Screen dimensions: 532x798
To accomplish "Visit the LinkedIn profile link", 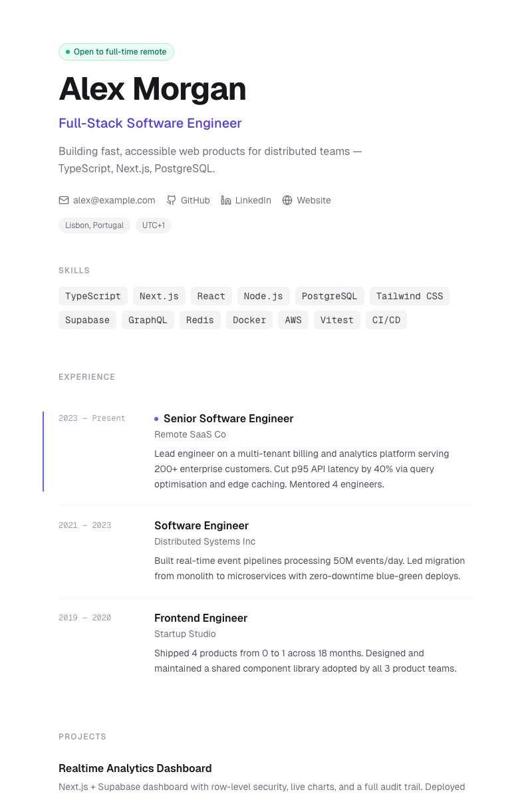I will coord(253,200).
